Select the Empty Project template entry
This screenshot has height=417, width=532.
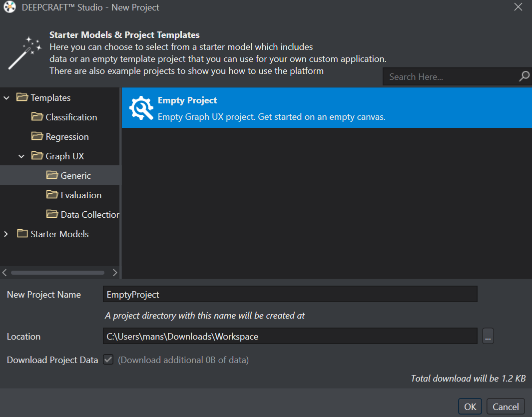coord(327,108)
